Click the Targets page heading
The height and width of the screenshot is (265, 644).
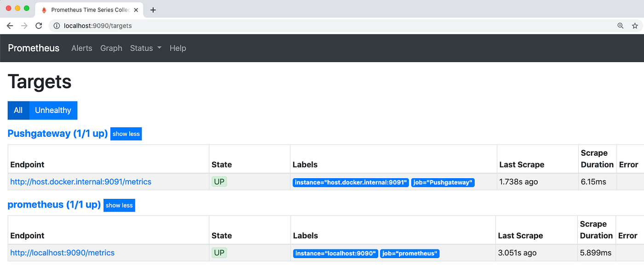pyautogui.click(x=40, y=82)
